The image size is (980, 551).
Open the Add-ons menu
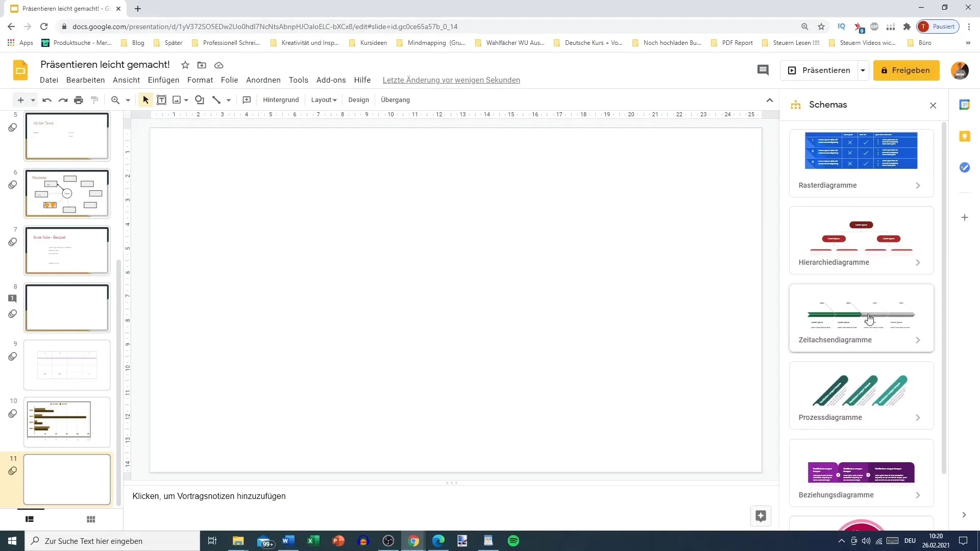coord(331,80)
